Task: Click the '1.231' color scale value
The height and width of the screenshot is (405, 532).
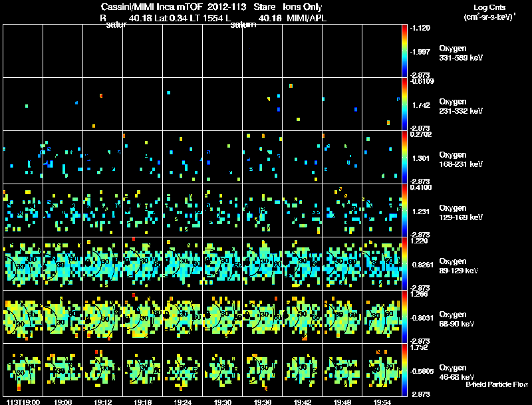Action: point(421,211)
